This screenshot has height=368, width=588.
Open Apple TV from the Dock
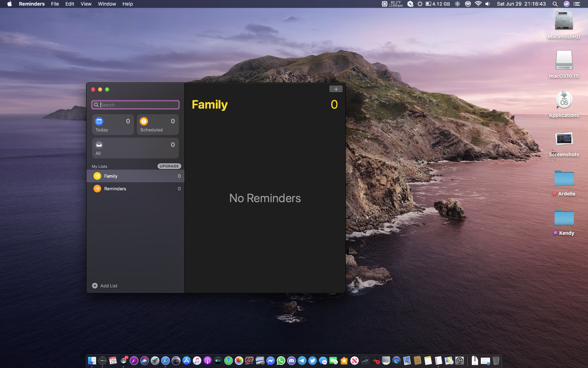coord(218,361)
